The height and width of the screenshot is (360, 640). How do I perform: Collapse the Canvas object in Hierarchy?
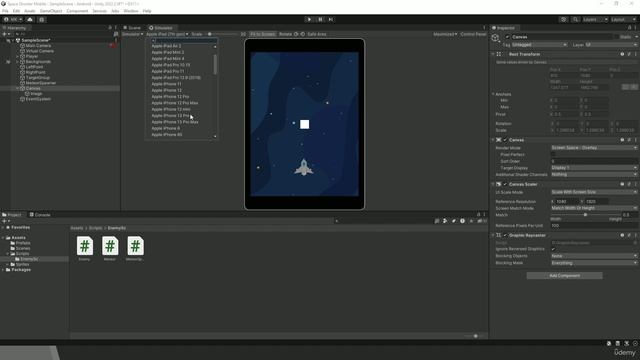pyautogui.click(x=18, y=88)
